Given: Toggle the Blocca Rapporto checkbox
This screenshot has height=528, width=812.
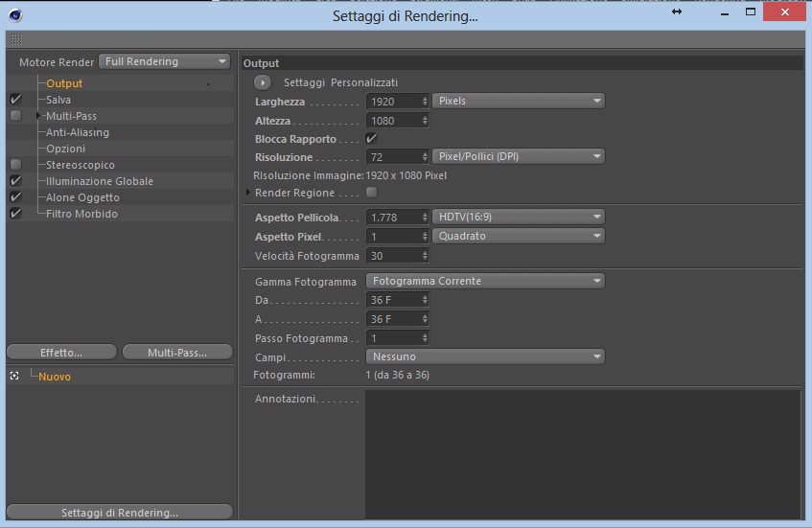Looking at the screenshot, I should coord(371,138).
